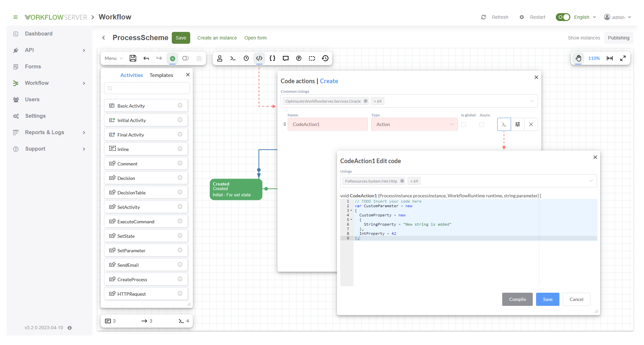Open the admin user dropdown
The height and width of the screenshot is (345, 644).
pyautogui.click(x=618, y=17)
